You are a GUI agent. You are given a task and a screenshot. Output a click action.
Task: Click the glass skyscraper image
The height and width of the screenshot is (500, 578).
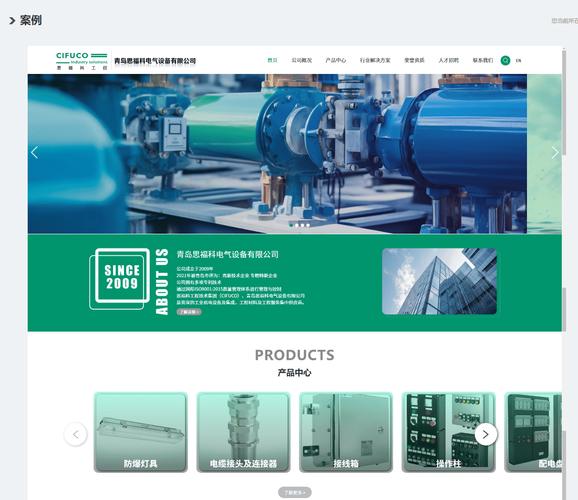coord(439,281)
